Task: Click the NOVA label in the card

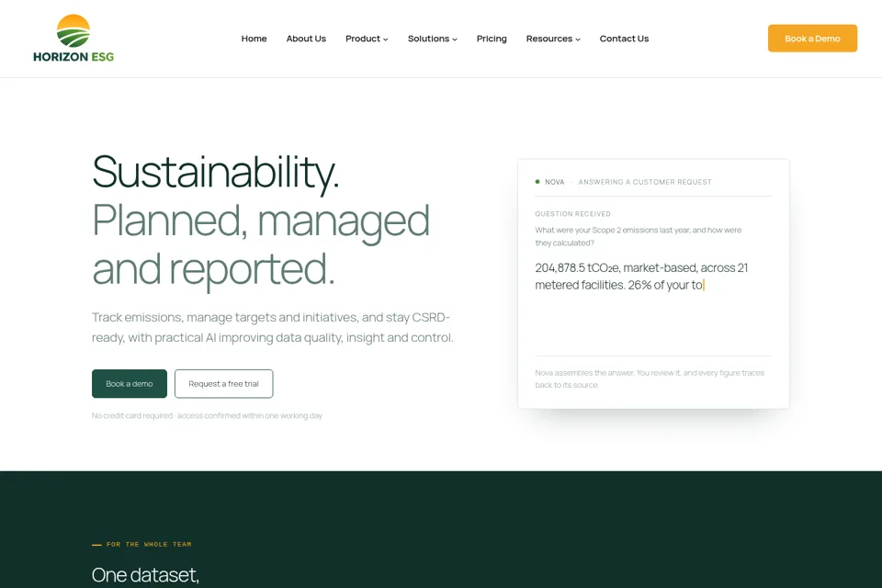Action: point(554,182)
